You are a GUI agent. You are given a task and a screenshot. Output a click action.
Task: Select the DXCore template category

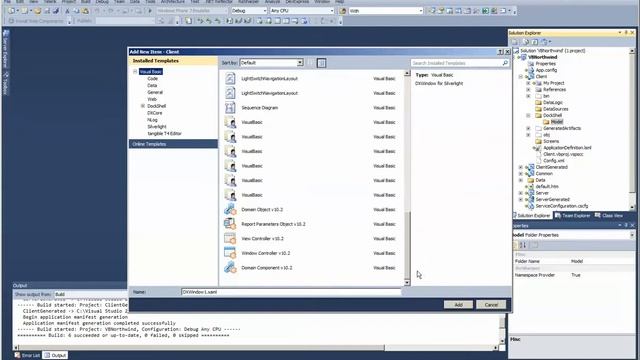coord(155,113)
